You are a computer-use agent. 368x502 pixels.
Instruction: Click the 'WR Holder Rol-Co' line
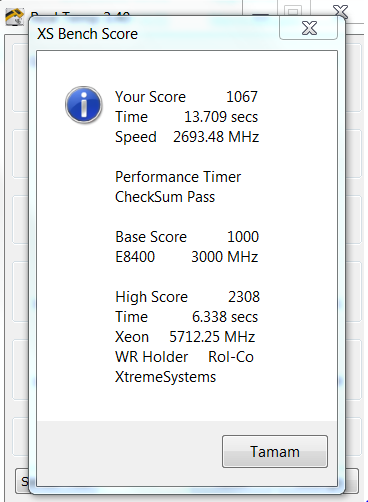(185, 357)
